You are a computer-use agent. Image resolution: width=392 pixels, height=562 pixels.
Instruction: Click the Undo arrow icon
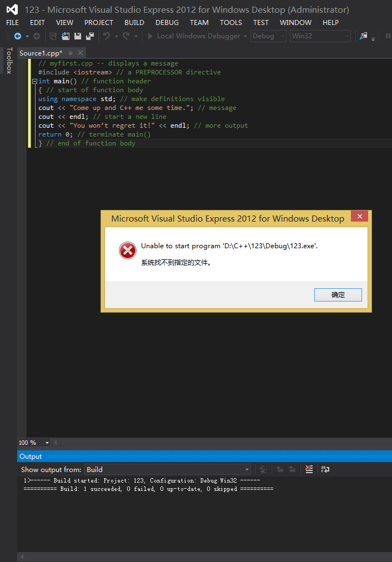pos(107,36)
